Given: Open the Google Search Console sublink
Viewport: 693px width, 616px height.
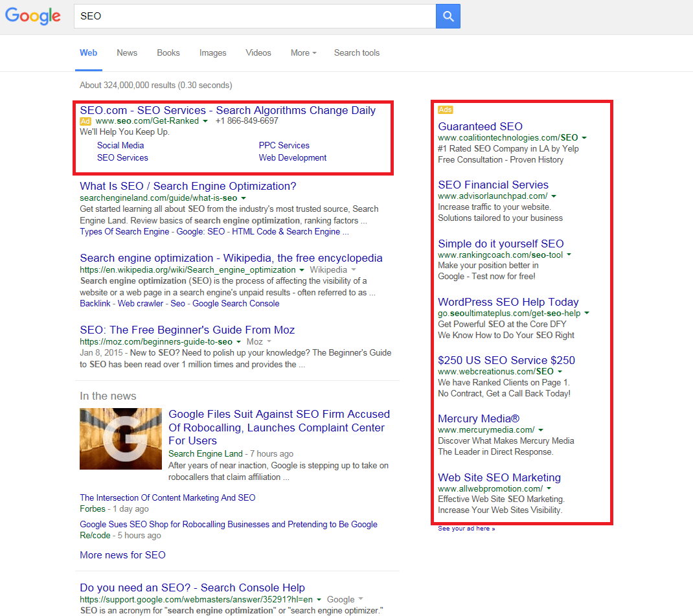Looking at the screenshot, I should (236, 304).
